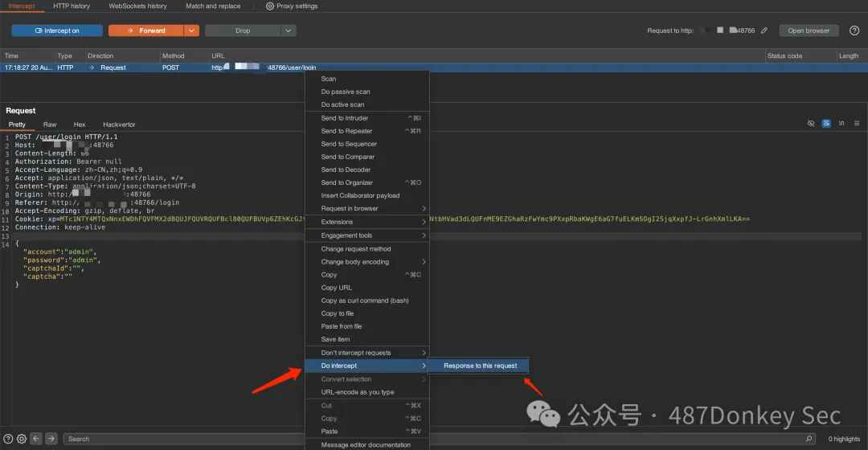Expand the Forward button dropdown arrow
The width and height of the screenshot is (868, 450).
coord(191,31)
